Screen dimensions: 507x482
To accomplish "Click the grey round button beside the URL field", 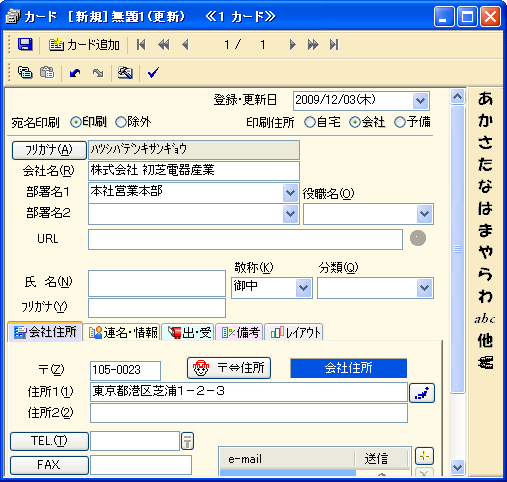I will [418, 238].
